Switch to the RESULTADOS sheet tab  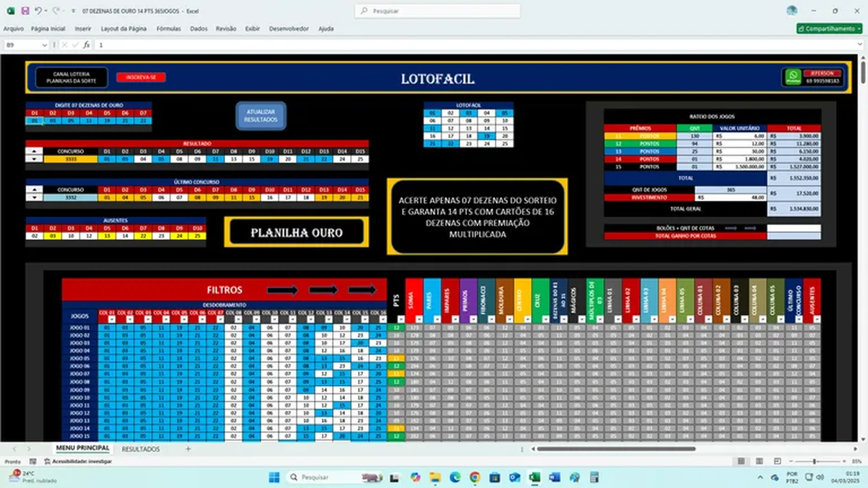[x=141, y=449]
